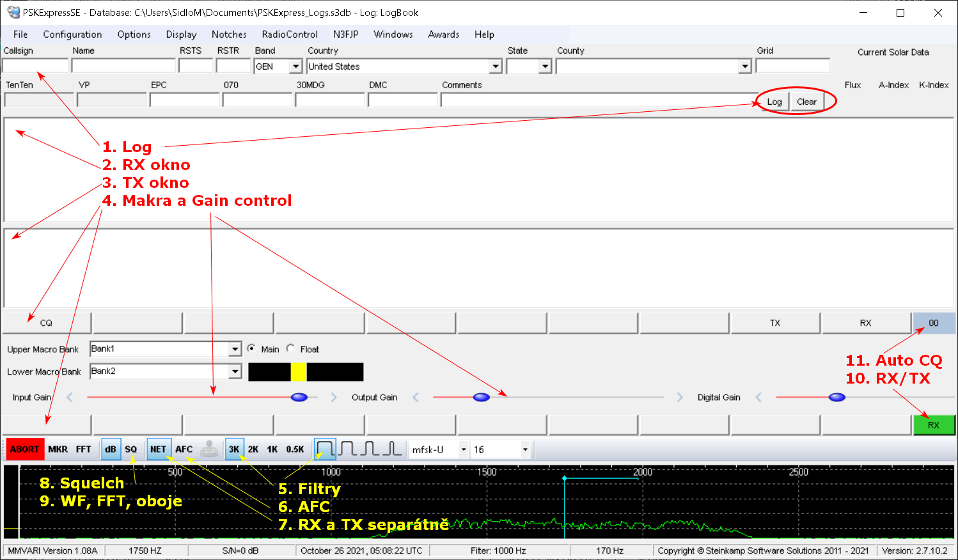
Task: Click the joystick icon in toolbar
Action: click(x=209, y=449)
